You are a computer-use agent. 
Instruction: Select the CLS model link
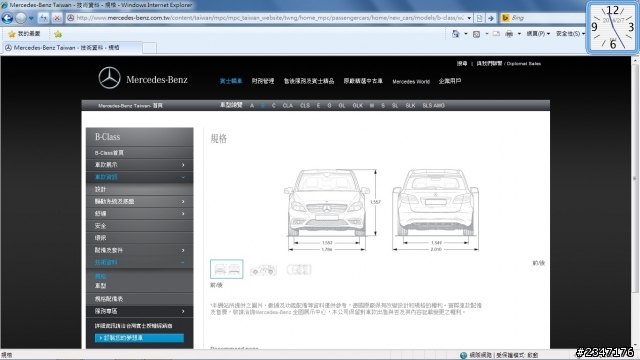point(305,106)
